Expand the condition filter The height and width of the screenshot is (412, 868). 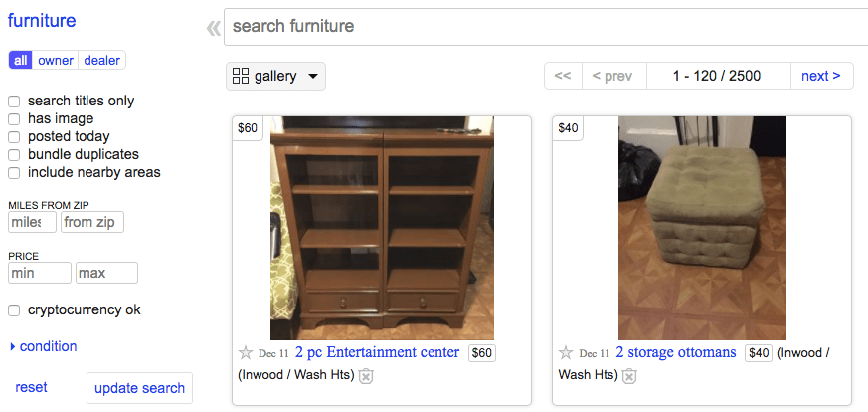point(42,346)
